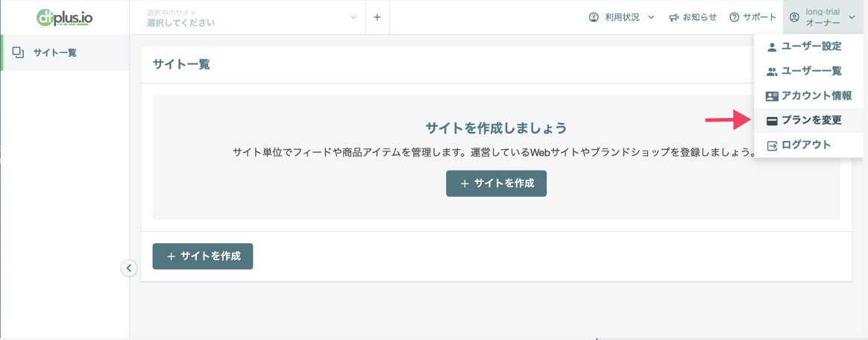Open the サポート link

[x=752, y=17]
